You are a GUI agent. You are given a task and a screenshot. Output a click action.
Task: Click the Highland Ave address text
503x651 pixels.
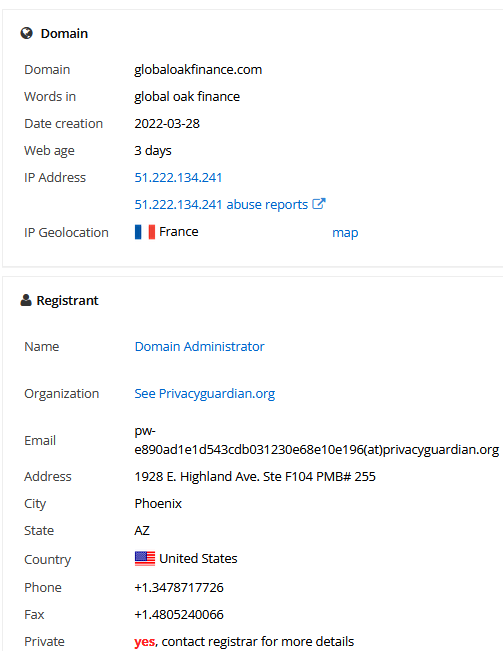click(x=255, y=477)
